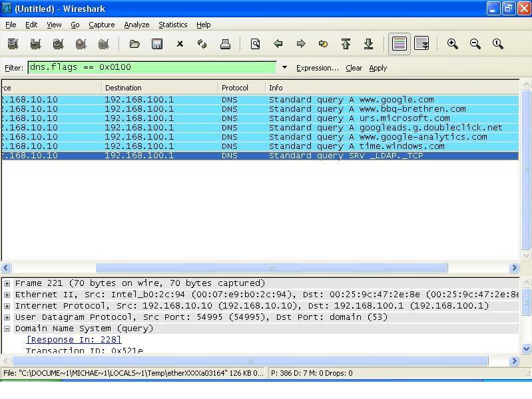Click the Expression... button
Image resolution: width=532 pixels, height=399 pixels.
coord(317,68)
